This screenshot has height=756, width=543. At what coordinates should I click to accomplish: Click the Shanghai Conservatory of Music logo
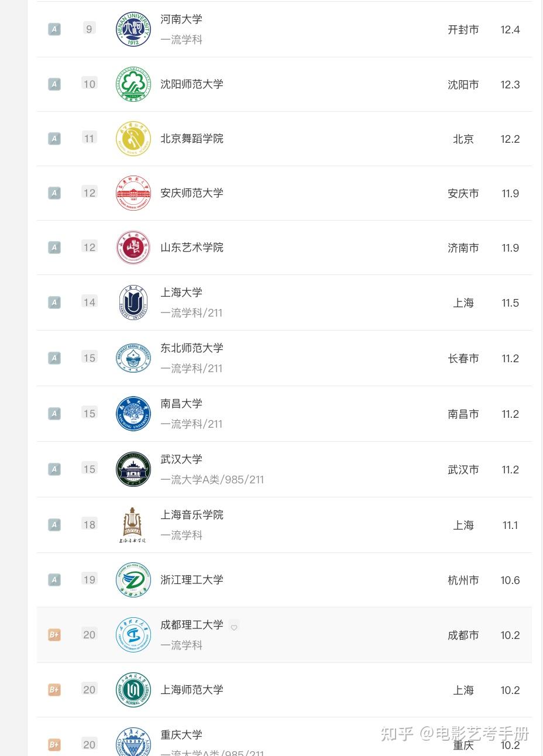tap(132, 525)
